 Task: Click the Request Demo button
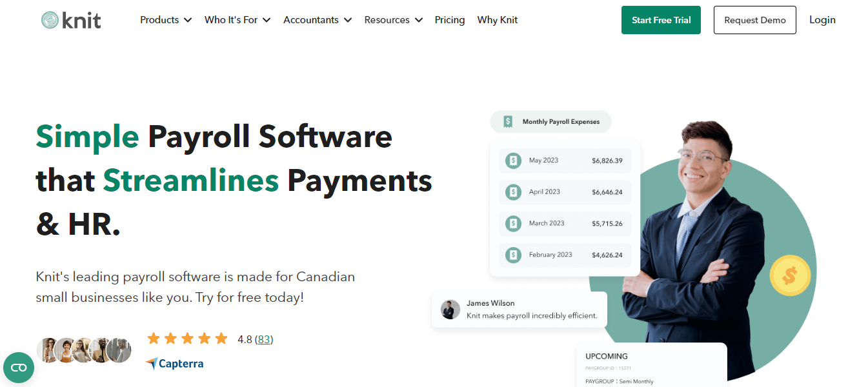(755, 20)
